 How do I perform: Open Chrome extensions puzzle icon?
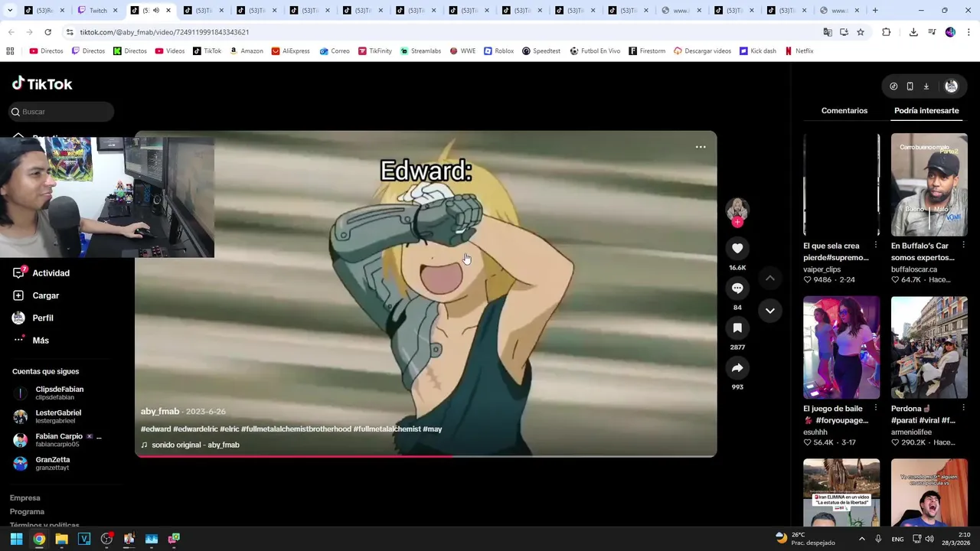click(x=887, y=32)
